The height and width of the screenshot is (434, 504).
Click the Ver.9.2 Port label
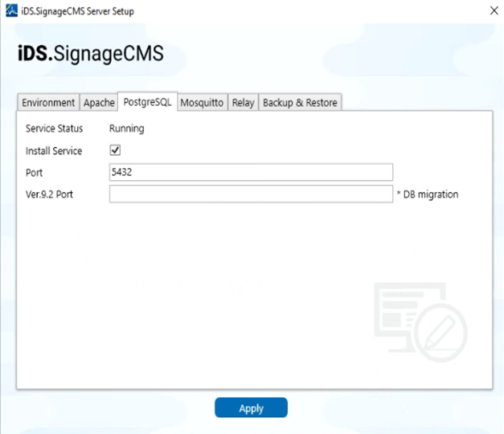[49, 194]
